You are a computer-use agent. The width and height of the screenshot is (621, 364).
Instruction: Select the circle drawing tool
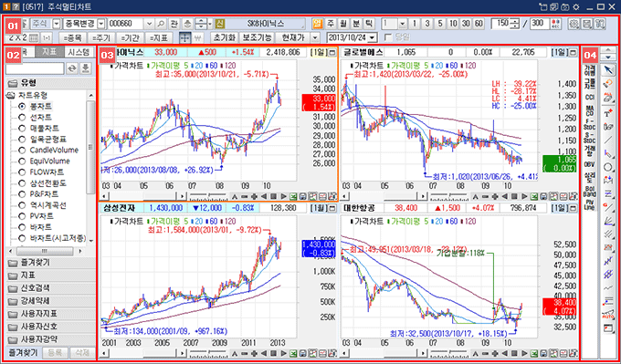(607, 167)
